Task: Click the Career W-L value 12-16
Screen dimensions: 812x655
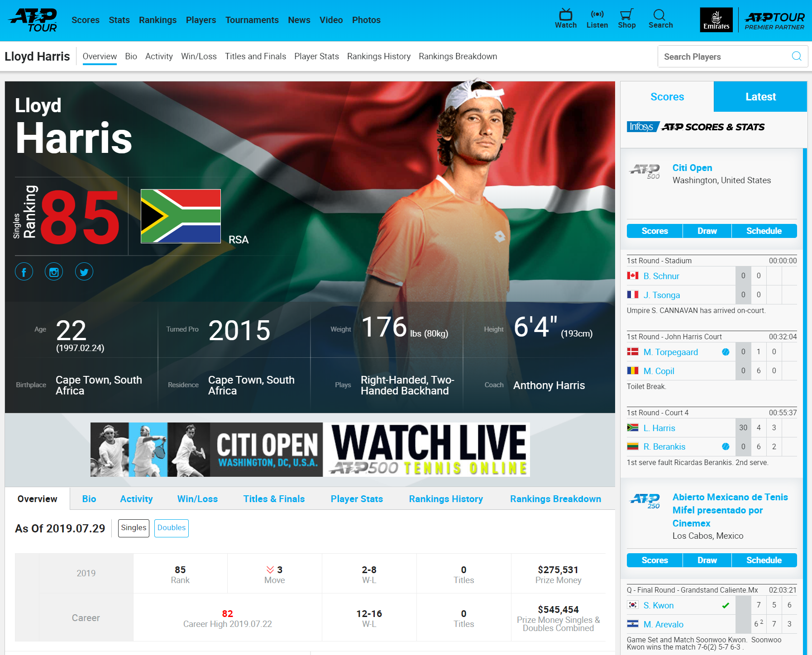Action: point(369,613)
